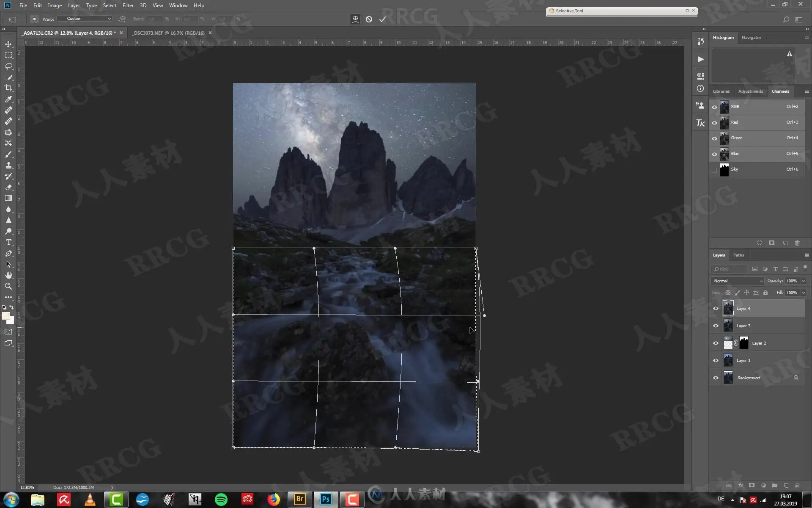Show the Sky channel
812x508 pixels.
coord(714,169)
